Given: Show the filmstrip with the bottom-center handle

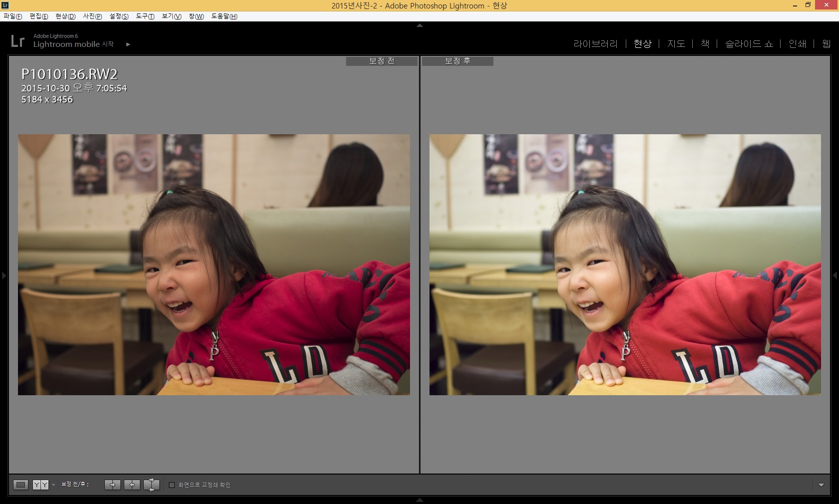Looking at the screenshot, I should point(419,500).
